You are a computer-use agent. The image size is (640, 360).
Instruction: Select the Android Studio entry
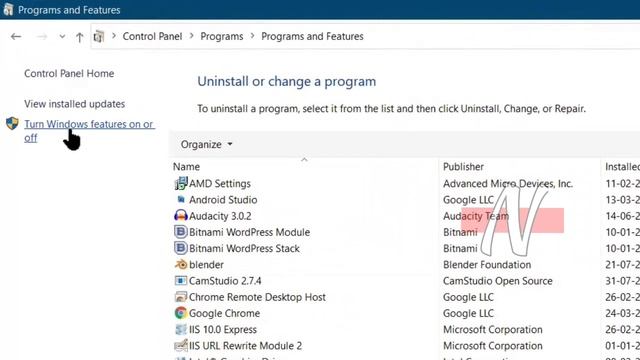[x=223, y=200]
